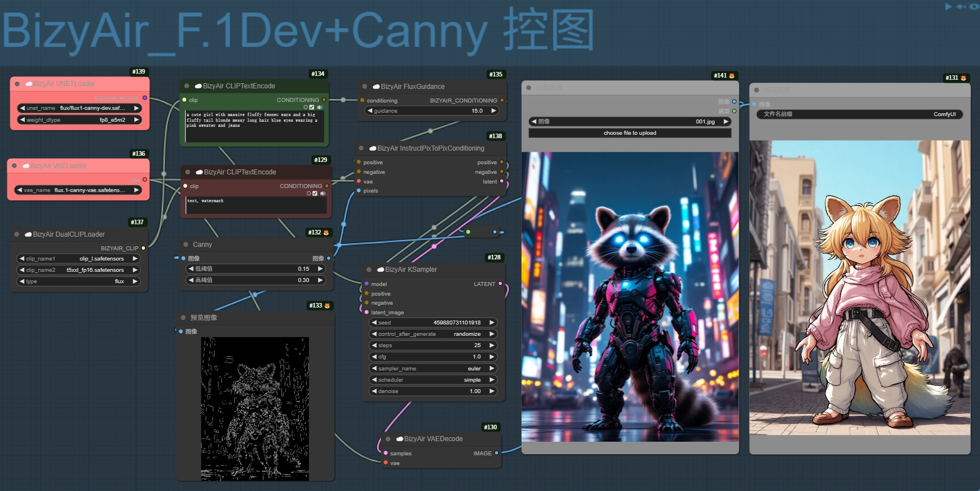Collapse the BizyAir FluxGuidance node via its dot
The image size is (980, 491).
tap(365, 87)
